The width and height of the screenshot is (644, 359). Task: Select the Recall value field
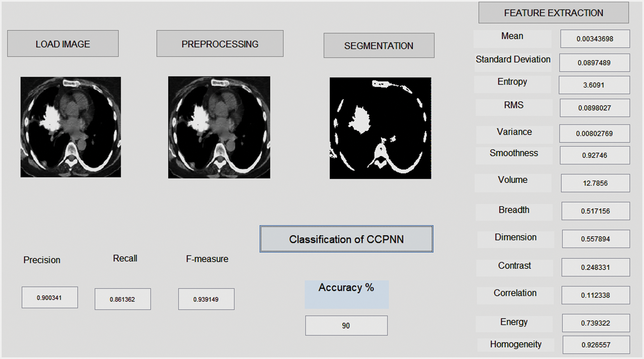122,299
